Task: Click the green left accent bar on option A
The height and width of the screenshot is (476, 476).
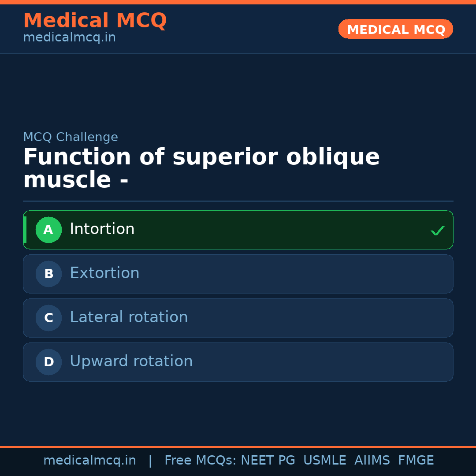Action: pyautogui.click(x=25, y=230)
